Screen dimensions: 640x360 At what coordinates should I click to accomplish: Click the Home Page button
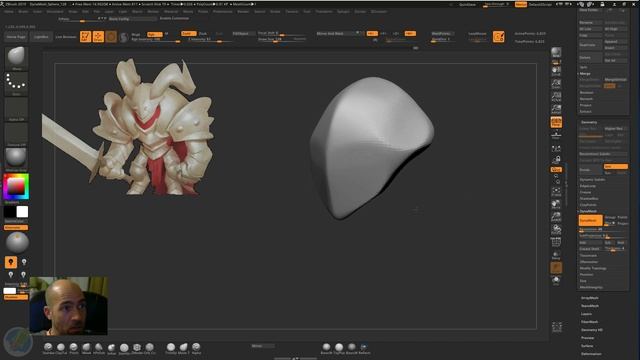tap(16, 37)
